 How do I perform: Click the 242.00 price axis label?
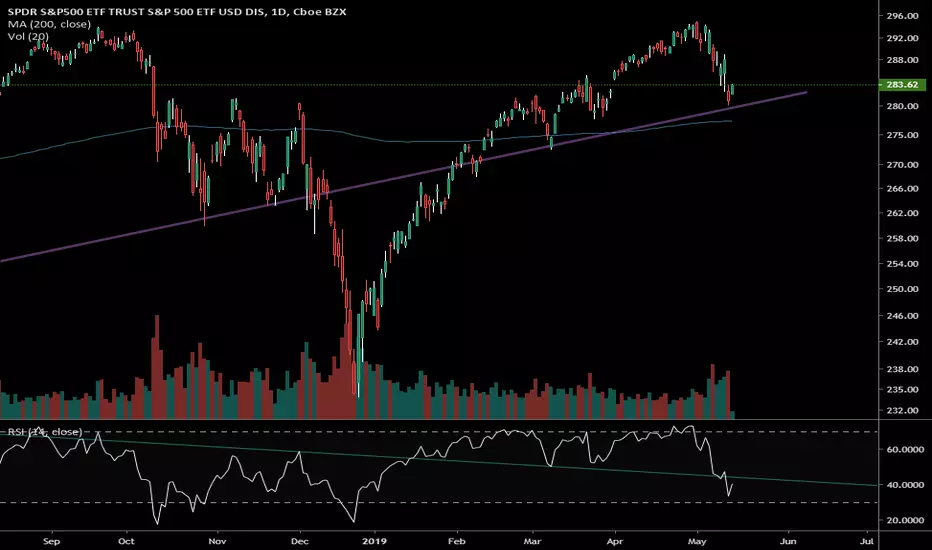(902, 342)
